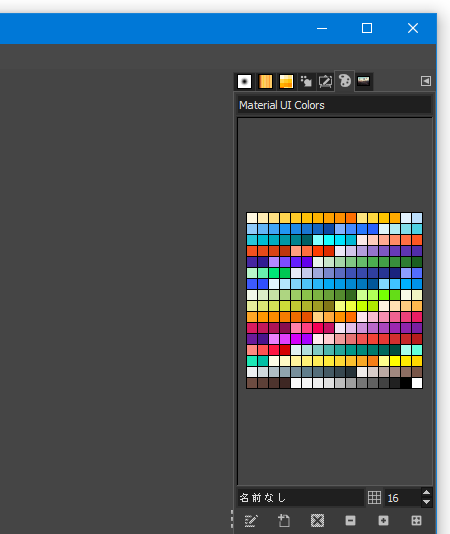
Task: Edit the selected palette color
Action: click(x=251, y=521)
